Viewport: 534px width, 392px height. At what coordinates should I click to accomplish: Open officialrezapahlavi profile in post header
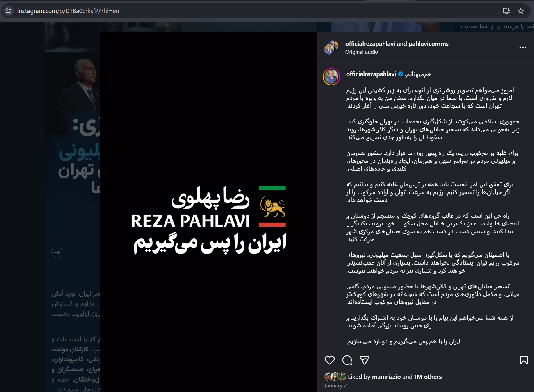(370, 44)
